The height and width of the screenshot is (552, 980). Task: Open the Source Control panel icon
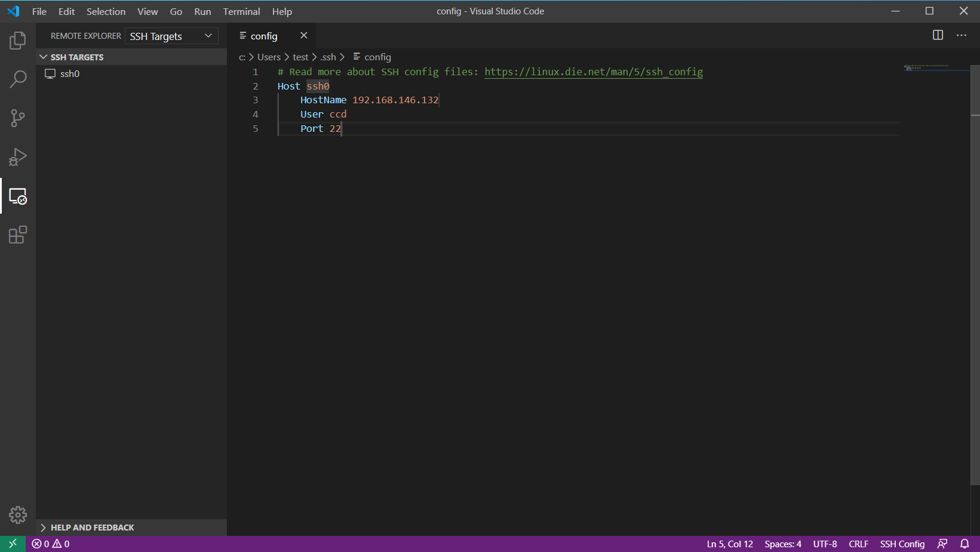click(17, 118)
